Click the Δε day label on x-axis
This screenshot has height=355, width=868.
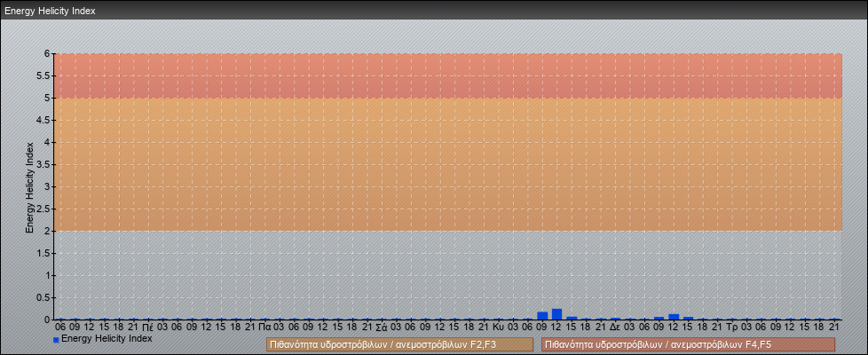615,327
